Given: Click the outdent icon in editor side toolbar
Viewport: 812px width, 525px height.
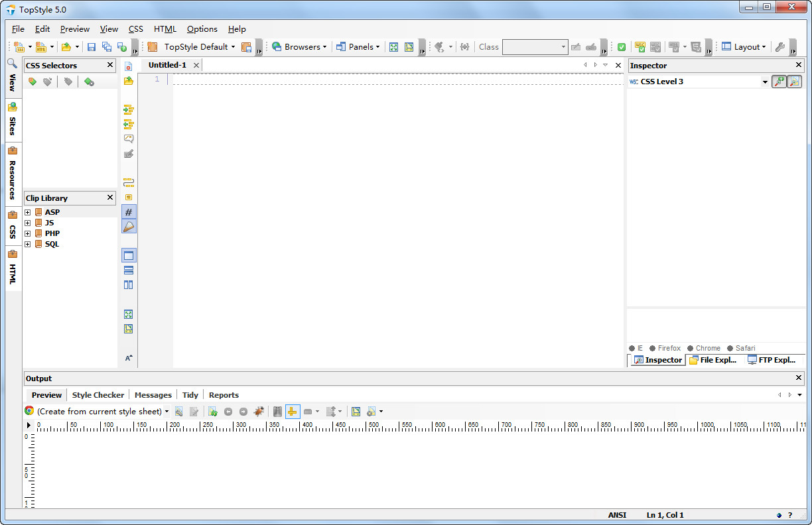Looking at the screenshot, I should point(129,124).
